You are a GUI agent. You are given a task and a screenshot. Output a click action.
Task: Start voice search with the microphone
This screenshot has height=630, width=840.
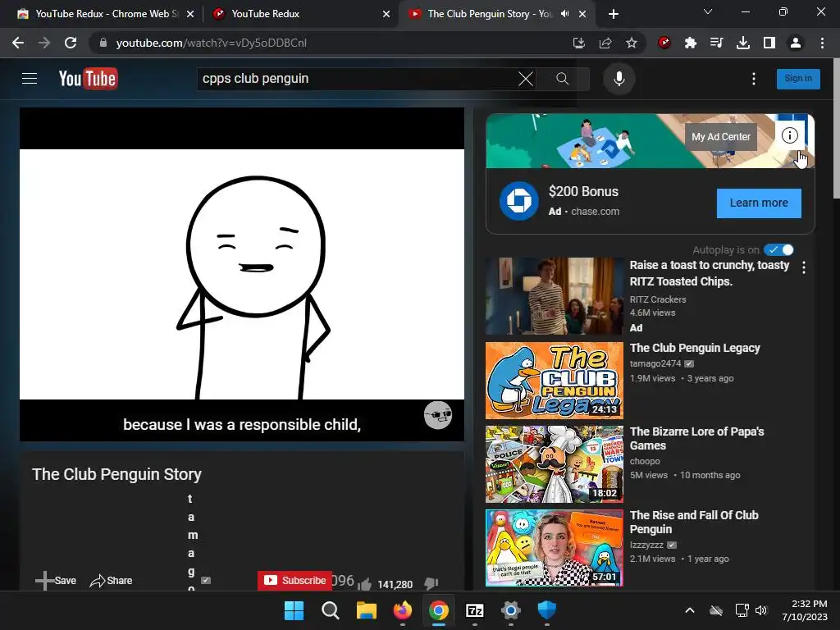pyautogui.click(x=619, y=79)
